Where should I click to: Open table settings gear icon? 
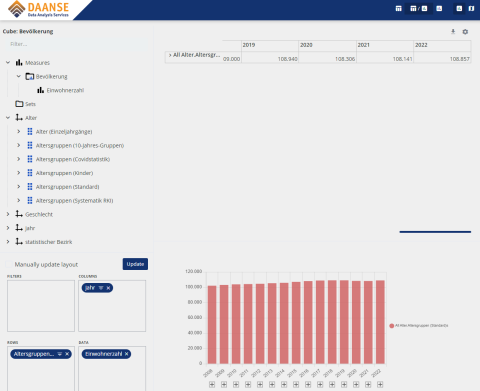pyautogui.click(x=465, y=32)
